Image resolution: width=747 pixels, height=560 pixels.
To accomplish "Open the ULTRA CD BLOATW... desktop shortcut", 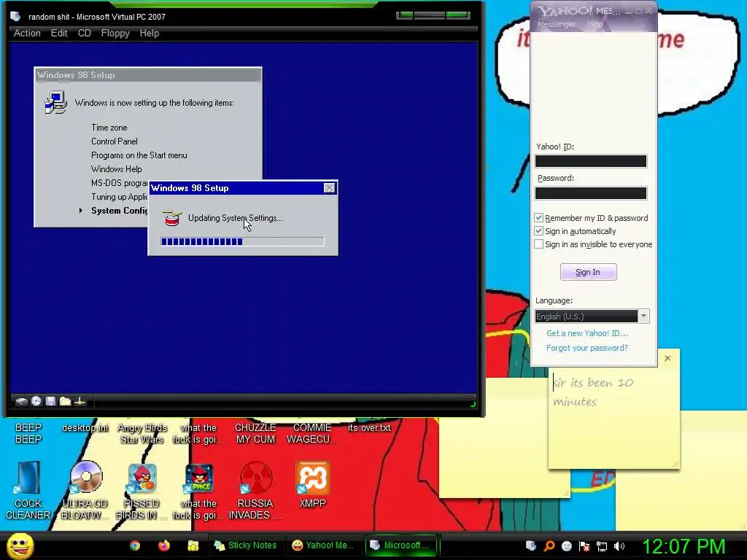I will click(85, 491).
